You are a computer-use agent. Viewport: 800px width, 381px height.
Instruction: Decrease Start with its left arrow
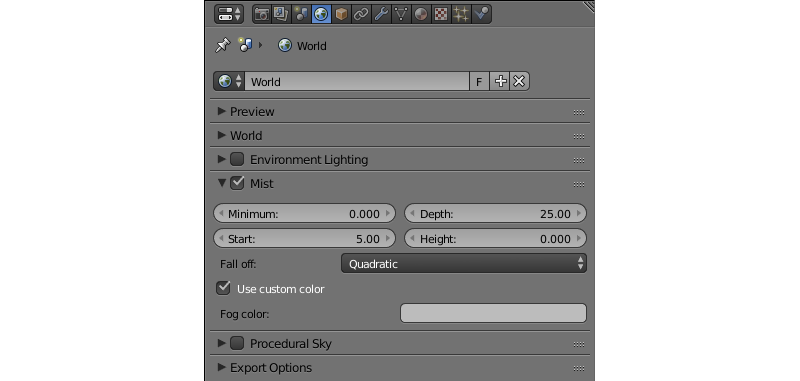point(221,238)
